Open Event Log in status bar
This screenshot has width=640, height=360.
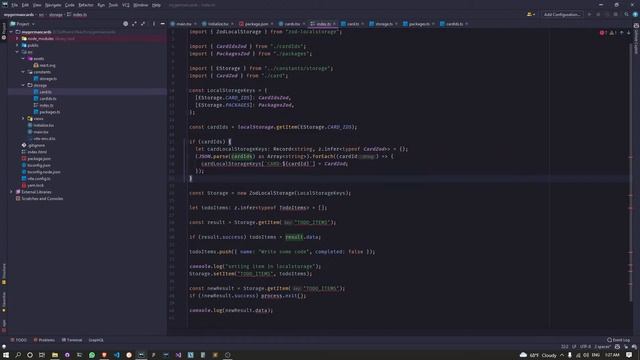pos(619,340)
